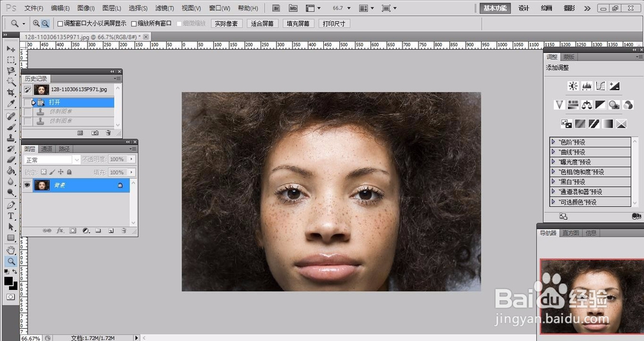Select the Clone Stamp tool

pos(11,138)
